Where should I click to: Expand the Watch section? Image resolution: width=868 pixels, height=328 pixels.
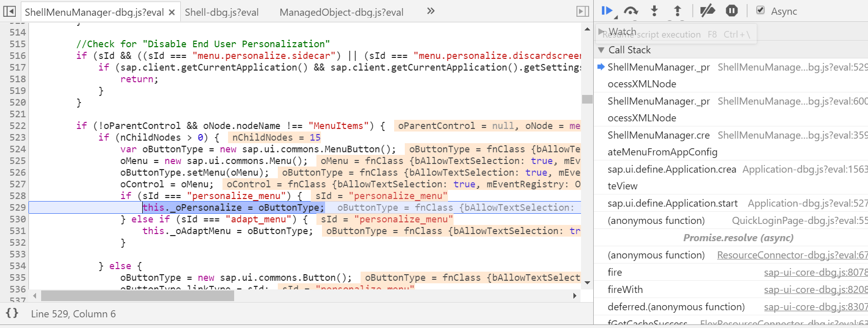click(x=601, y=31)
